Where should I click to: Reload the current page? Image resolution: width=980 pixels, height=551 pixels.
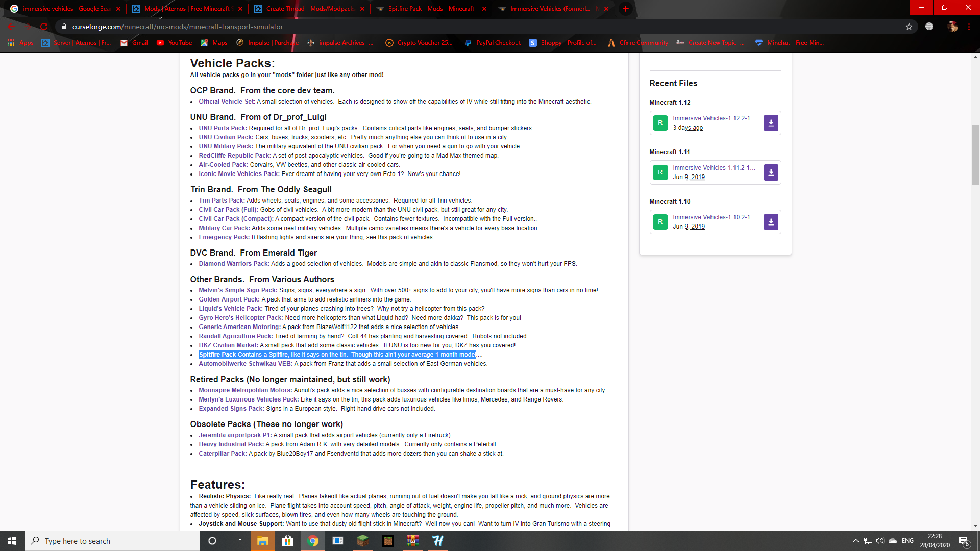(44, 27)
